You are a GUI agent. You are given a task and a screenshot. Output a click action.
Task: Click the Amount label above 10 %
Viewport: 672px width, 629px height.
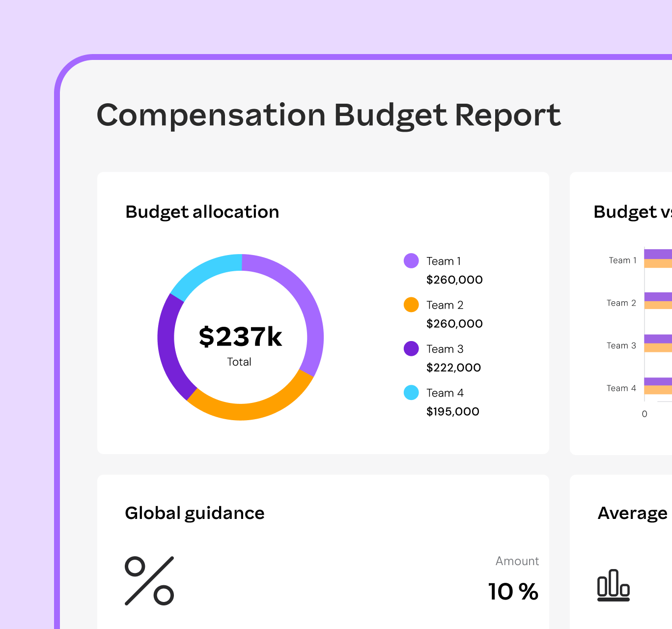click(517, 561)
